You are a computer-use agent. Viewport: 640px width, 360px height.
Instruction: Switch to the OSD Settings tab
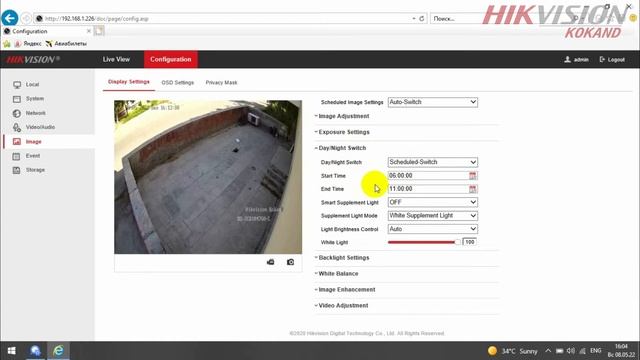178,82
